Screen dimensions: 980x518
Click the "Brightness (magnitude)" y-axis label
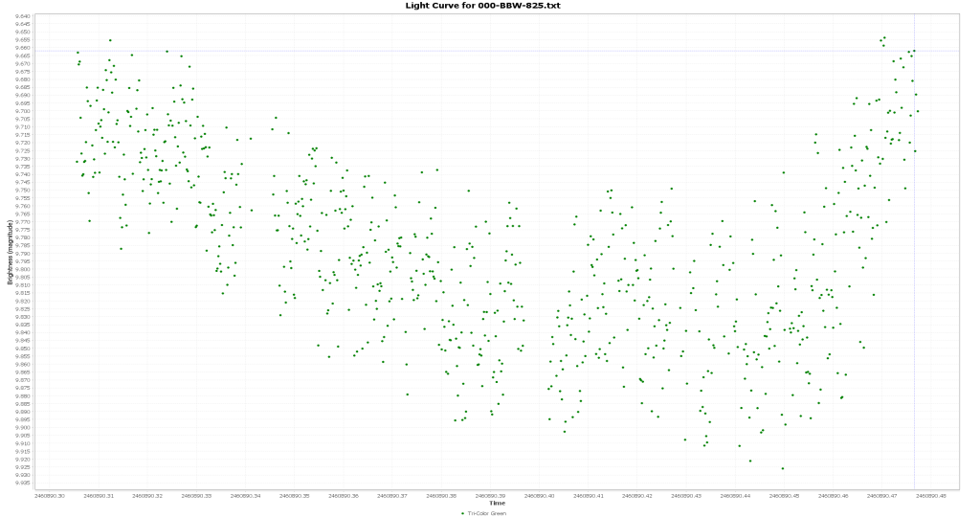point(10,252)
